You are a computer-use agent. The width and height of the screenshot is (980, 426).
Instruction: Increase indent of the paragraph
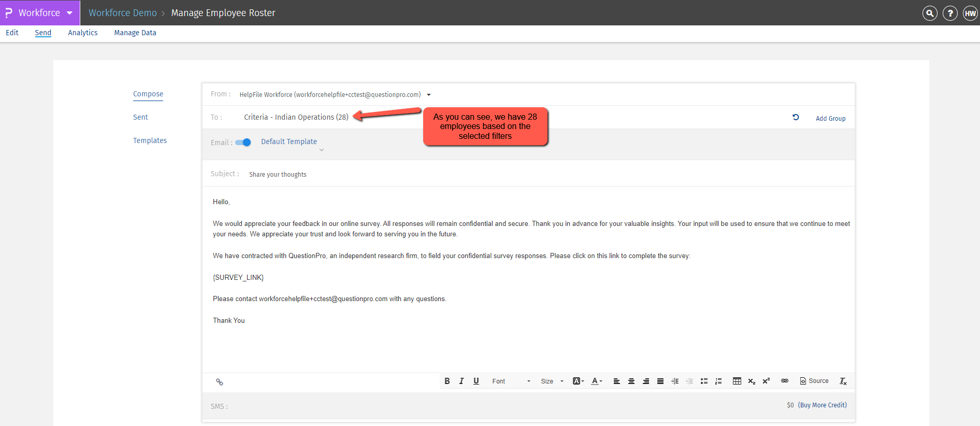click(674, 381)
